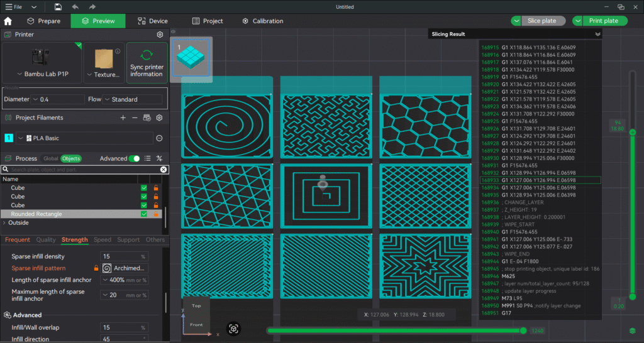Click the Infill direction value field
The width and height of the screenshot is (644, 343).
click(x=124, y=339)
